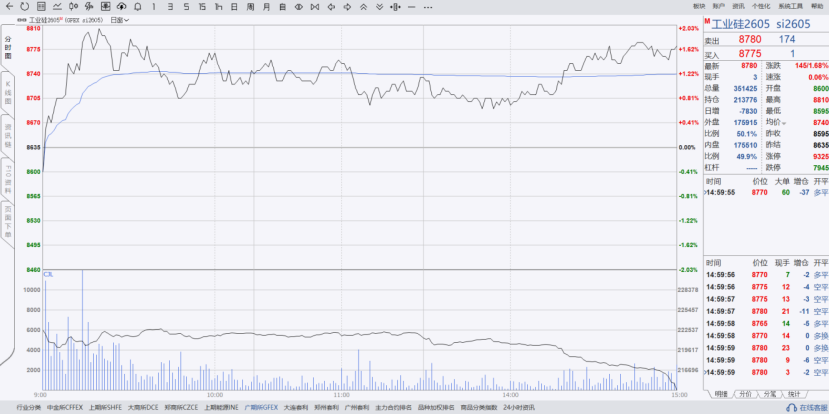Open the 帮助 menu
830x414 pixels.
coord(817,6)
